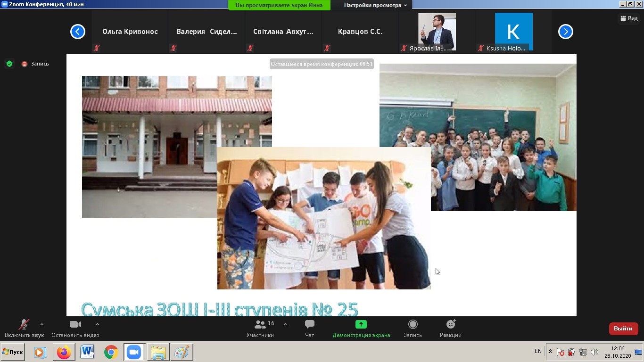Toggle camera with Остановить видео
The width and height of the screenshot is (644, 362).
[75, 328]
